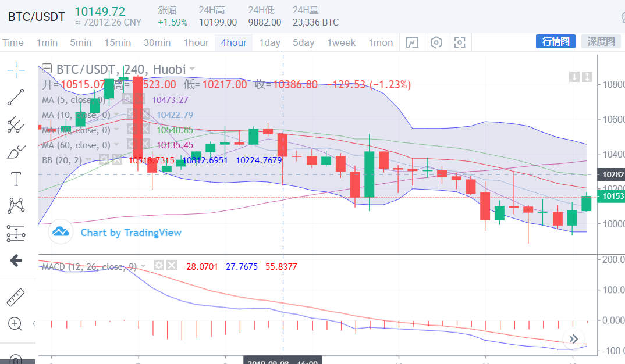Screen dimensions: 625x364
Task: Open chart settings hexagon icon
Action: [x=436, y=42]
